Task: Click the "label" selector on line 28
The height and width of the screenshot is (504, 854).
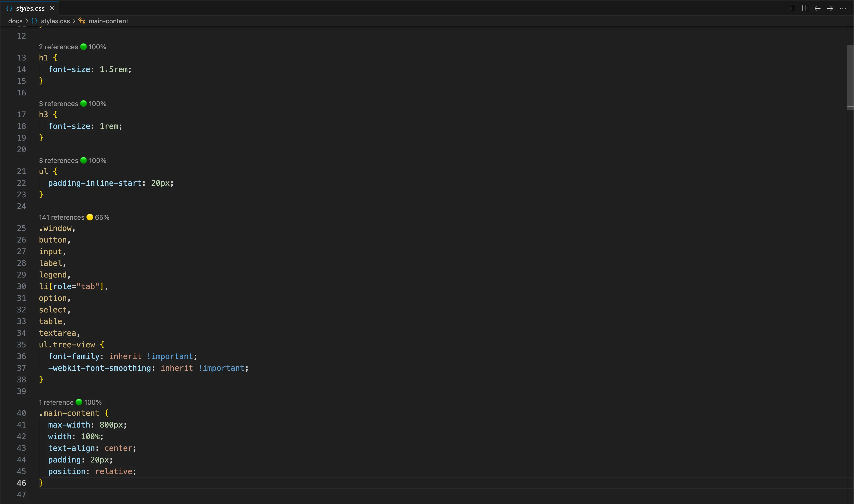Action: (50, 263)
